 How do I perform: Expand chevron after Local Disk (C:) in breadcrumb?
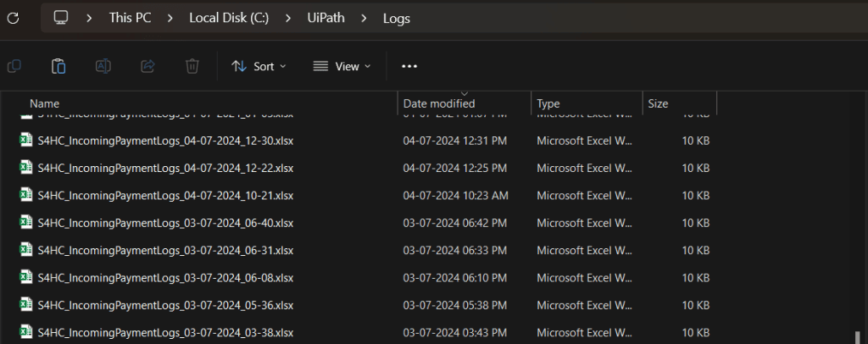tap(288, 19)
